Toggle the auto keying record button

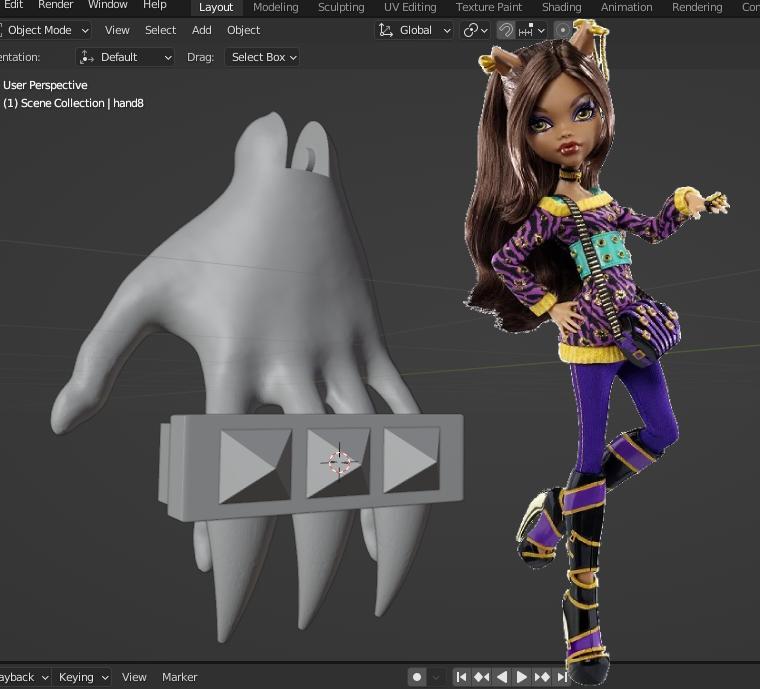pos(417,677)
